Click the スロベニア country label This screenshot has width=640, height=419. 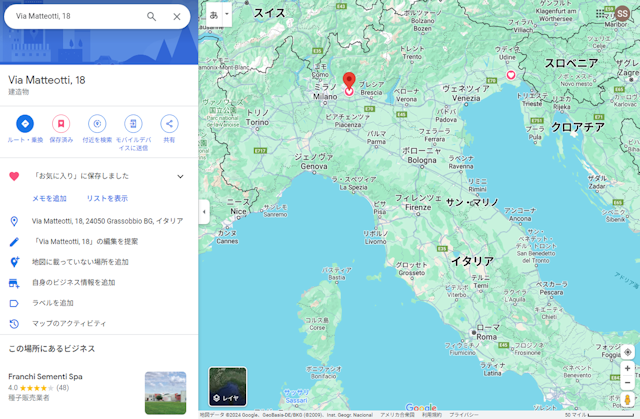(x=571, y=63)
